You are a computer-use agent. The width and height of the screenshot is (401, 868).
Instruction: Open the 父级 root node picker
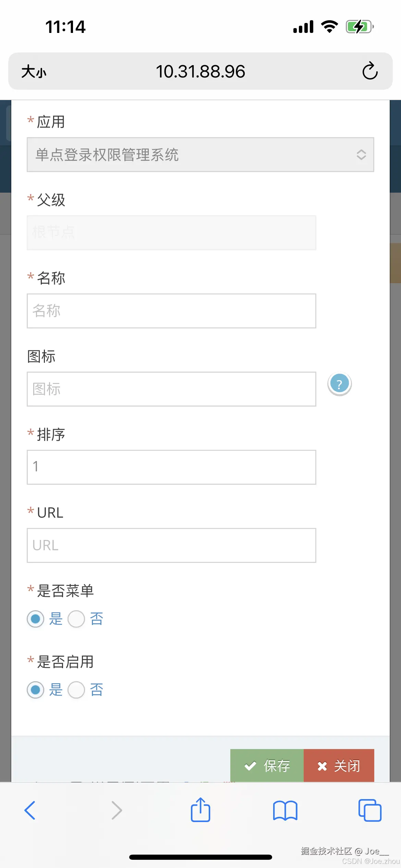click(171, 232)
